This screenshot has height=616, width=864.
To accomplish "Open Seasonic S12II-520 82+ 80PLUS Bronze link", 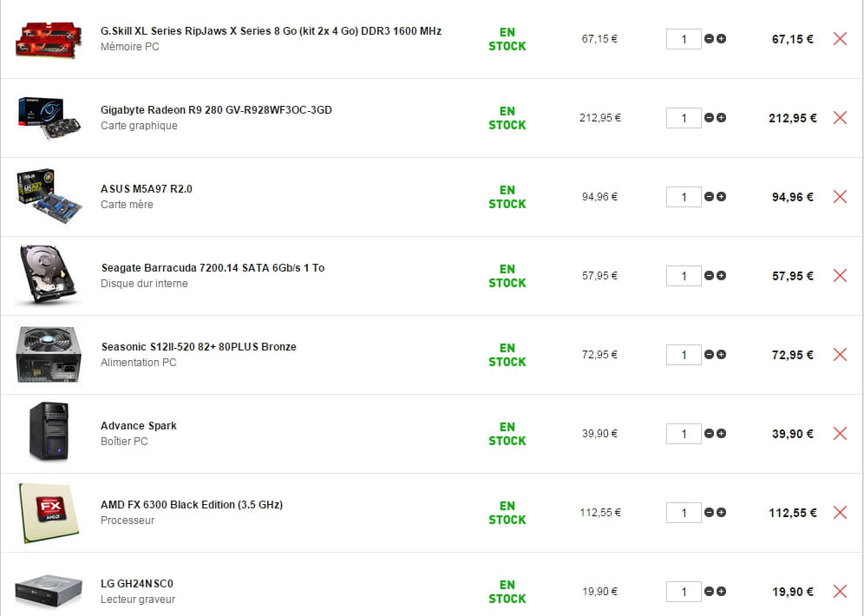I will click(x=199, y=347).
